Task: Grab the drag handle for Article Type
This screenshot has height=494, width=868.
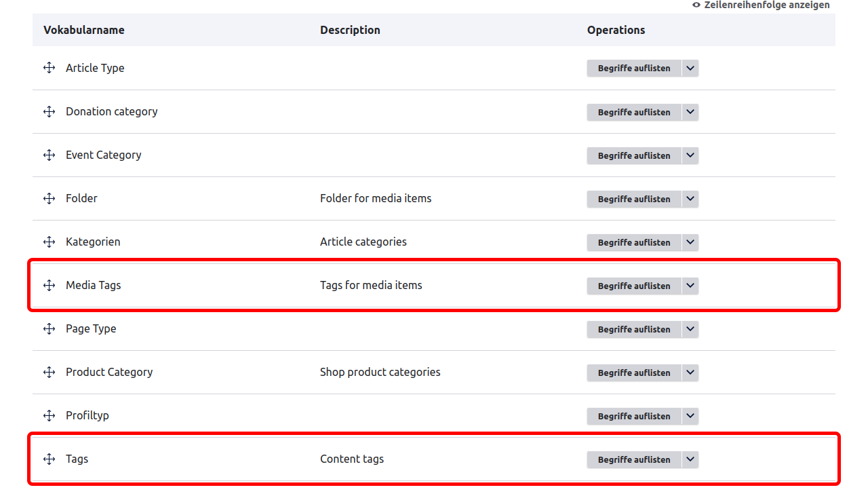Action: (x=49, y=68)
